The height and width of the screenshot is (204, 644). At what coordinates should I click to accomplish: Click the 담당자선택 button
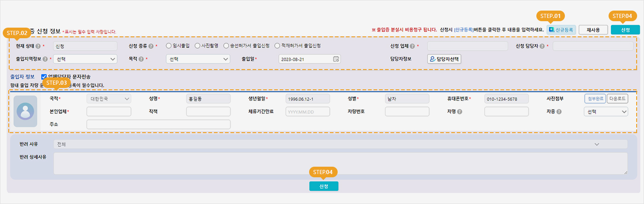(444, 59)
